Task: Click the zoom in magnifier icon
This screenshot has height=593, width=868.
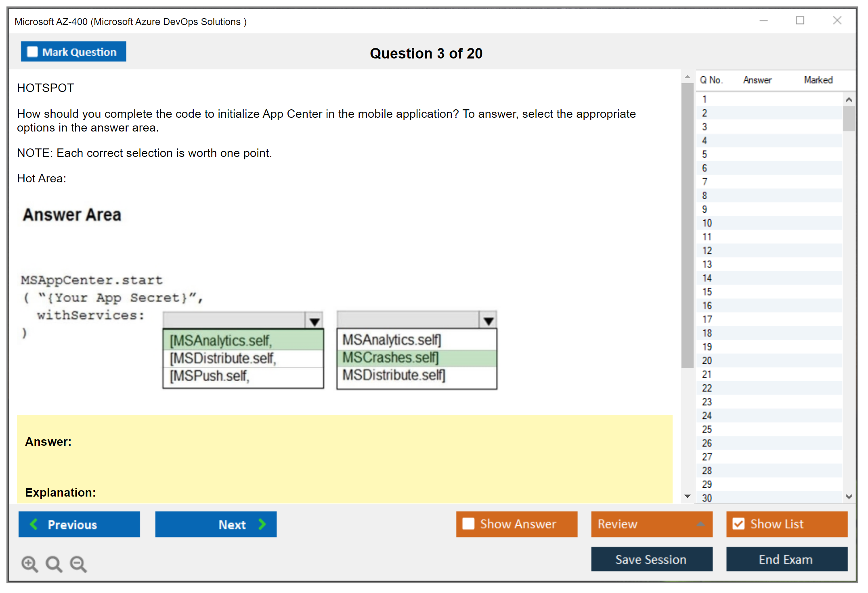Action: point(29,564)
